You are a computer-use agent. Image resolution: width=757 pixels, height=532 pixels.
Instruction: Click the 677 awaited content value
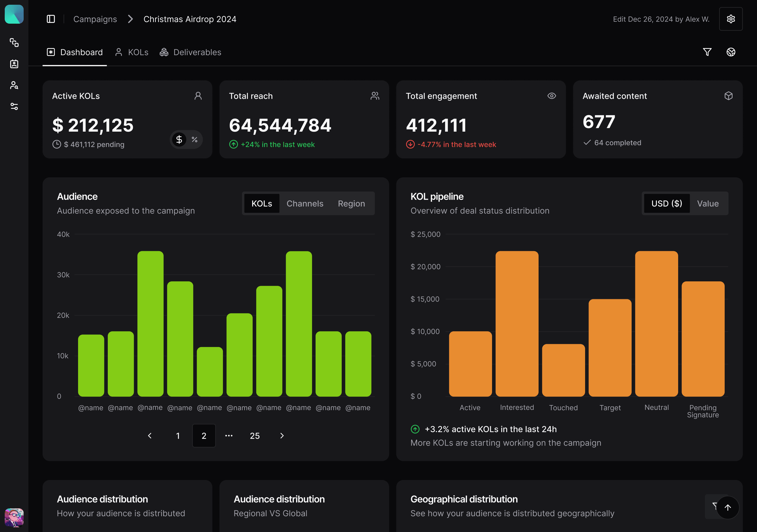coord(599,122)
